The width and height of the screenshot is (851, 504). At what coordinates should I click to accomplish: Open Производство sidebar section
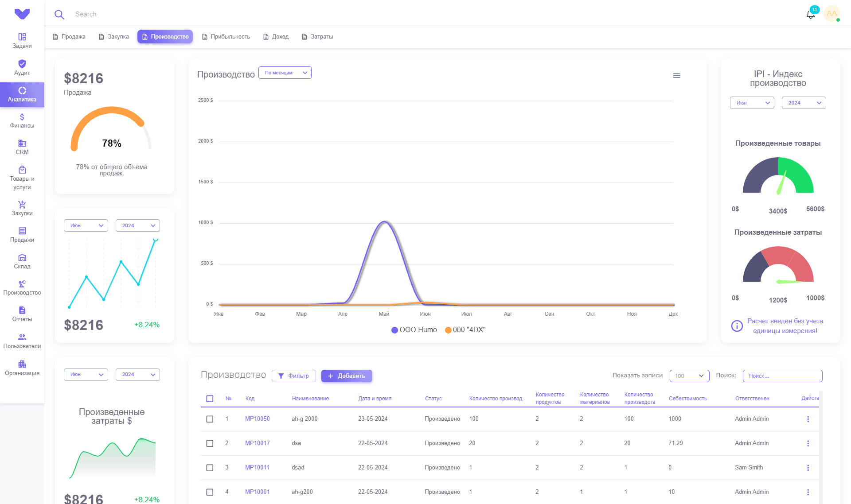[x=22, y=287]
